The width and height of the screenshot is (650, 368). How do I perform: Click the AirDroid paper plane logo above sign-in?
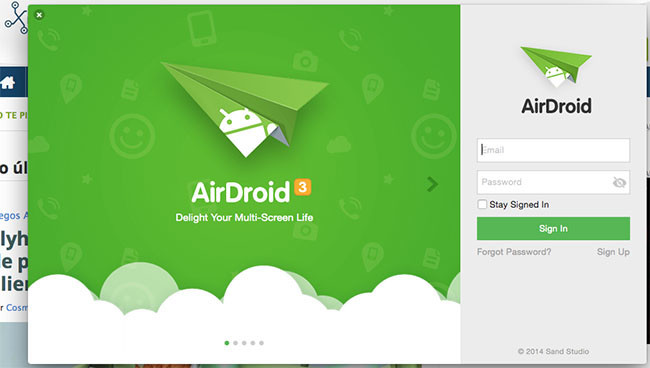point(556,66)
